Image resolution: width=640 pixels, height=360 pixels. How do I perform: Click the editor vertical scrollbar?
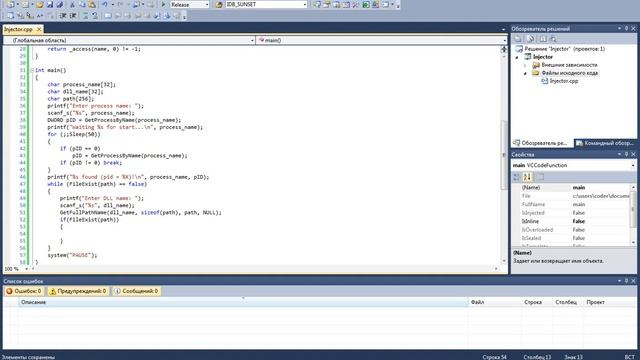click(x=504, y=155)
